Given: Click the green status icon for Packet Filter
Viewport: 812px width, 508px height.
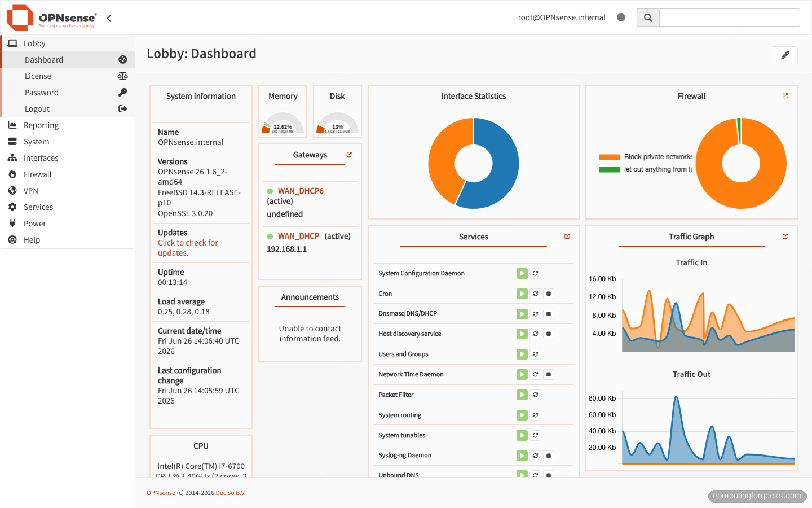Looking at the screenshot, I should click(x=522, y=395).
